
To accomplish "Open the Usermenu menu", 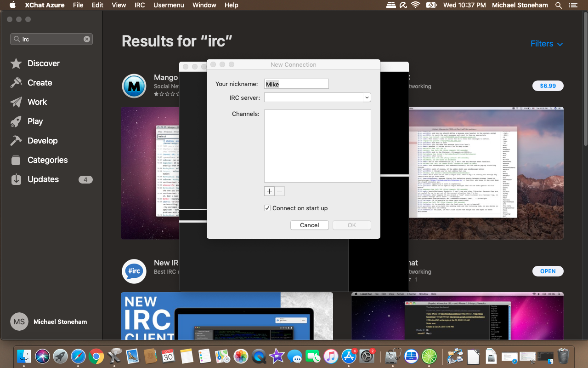I will tap(169, 5).
